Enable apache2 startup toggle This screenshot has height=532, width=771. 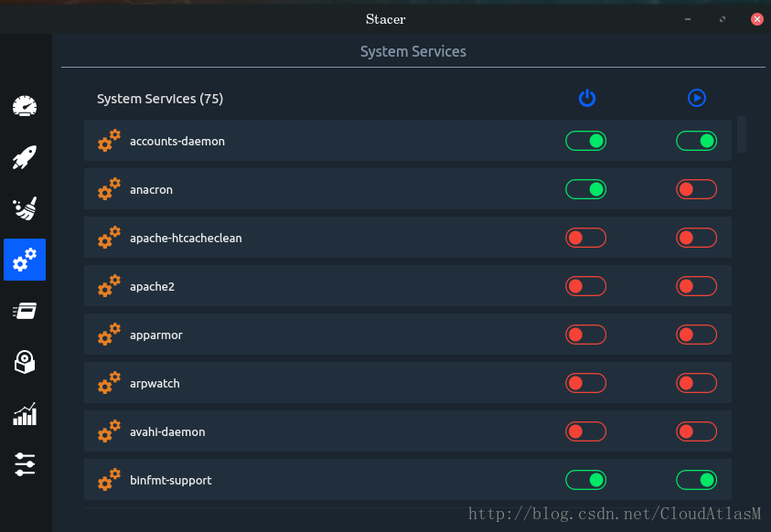(x=585, y=286)
